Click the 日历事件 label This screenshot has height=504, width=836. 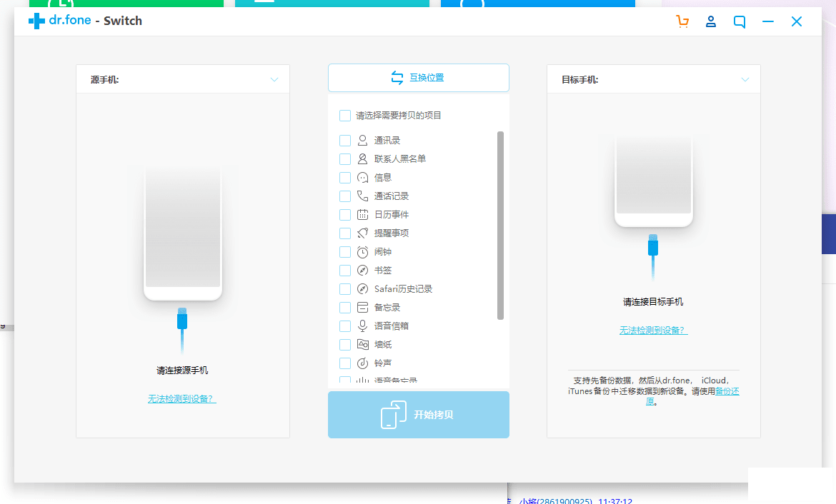392,215
